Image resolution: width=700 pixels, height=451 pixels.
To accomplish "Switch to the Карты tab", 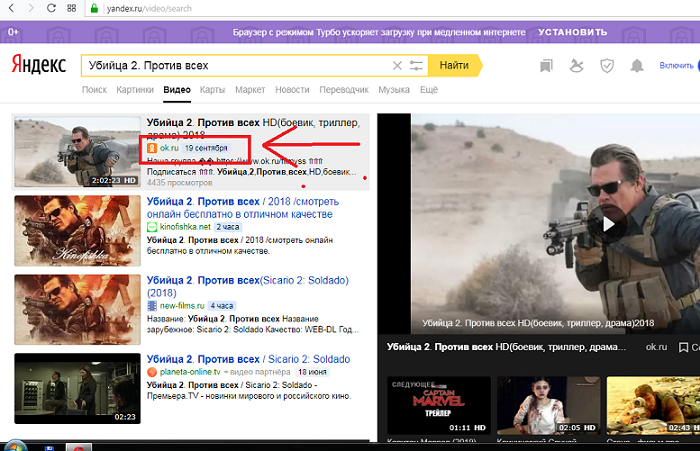I will 212,90.
